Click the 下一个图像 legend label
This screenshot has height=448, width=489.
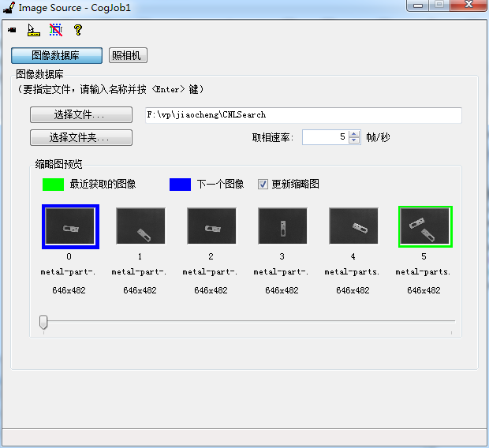(x=221, y=184)
